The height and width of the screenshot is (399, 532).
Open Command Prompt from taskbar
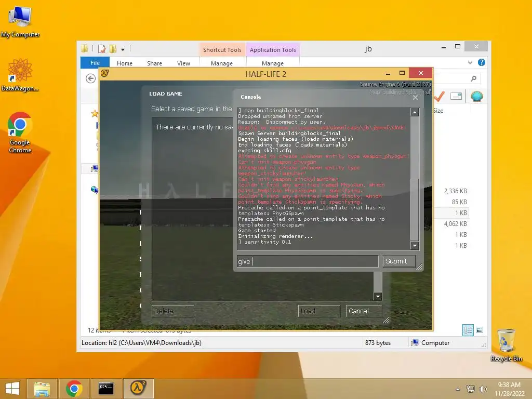point(106,389)
